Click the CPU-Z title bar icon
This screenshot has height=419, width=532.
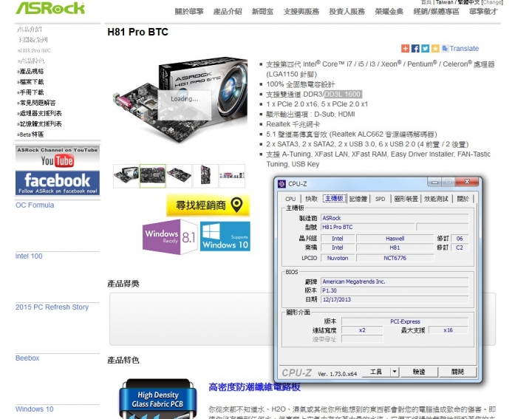(282, 184)
